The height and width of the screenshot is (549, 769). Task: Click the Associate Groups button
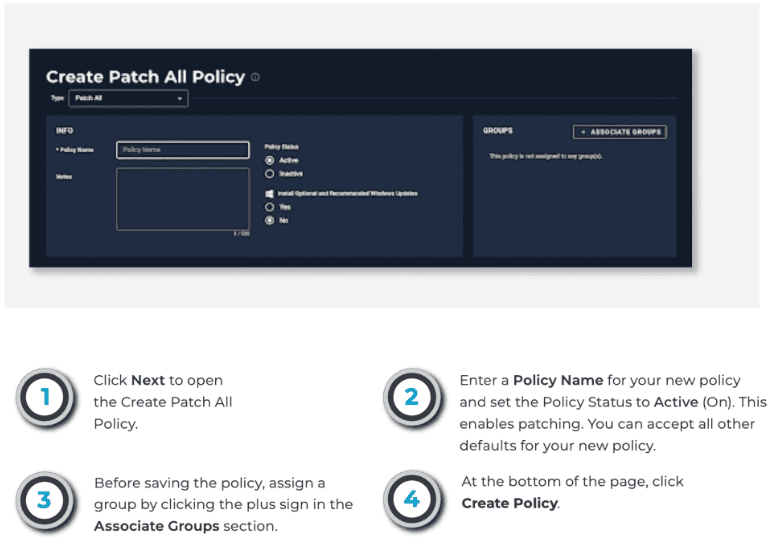(620, 131)
